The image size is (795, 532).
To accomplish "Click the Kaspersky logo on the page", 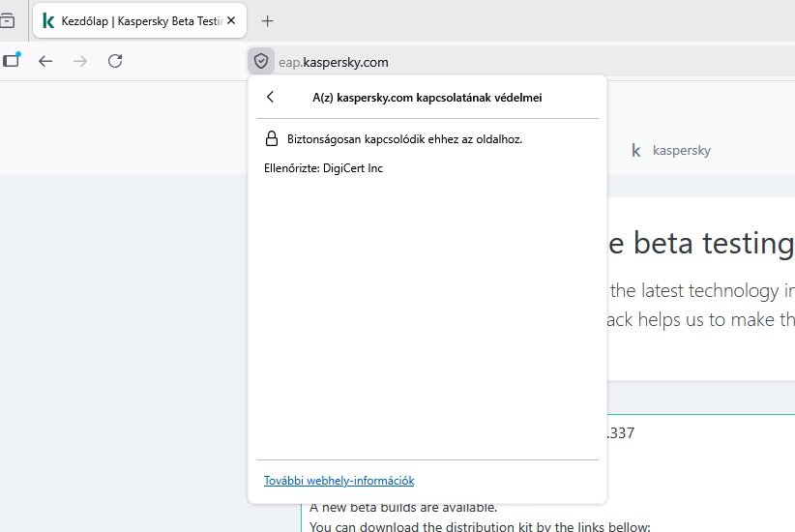I will 671,150.
